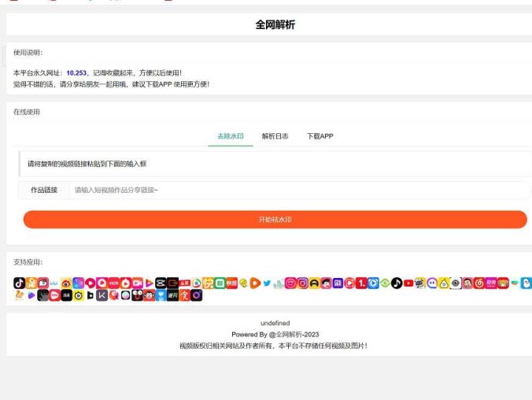Click the yellow 快 character icon

coord(208,283)
